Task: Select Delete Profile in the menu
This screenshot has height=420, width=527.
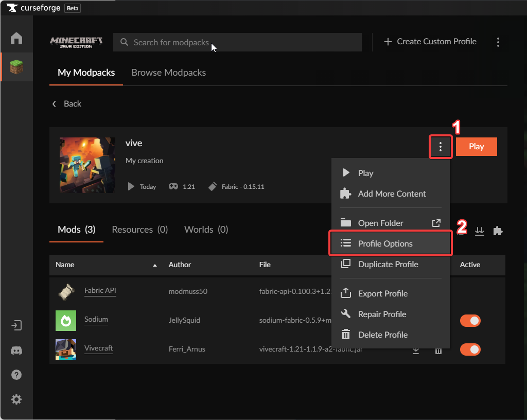Action: point(390,335)
